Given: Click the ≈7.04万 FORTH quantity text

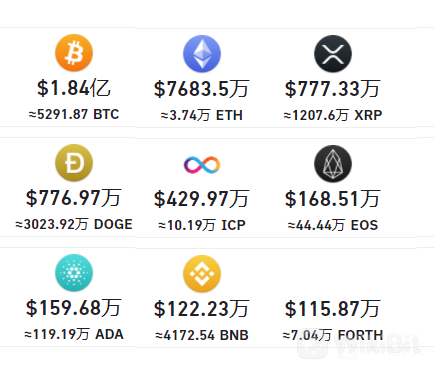Looking at the screenshot, I should (x=333, y=335).
